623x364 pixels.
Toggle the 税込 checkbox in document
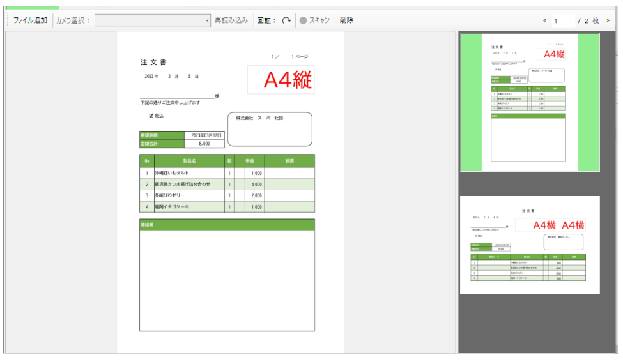151,116
